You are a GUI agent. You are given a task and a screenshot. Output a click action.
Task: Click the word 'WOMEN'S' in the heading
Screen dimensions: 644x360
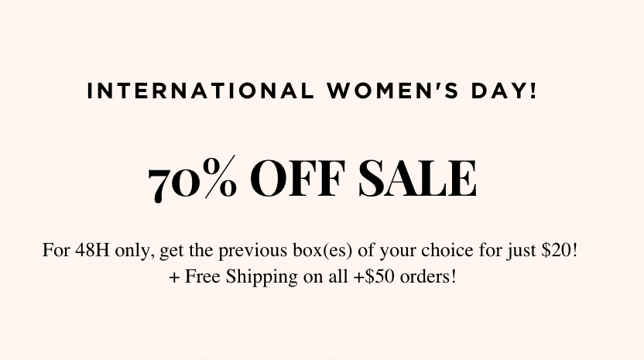pos(392,91)
